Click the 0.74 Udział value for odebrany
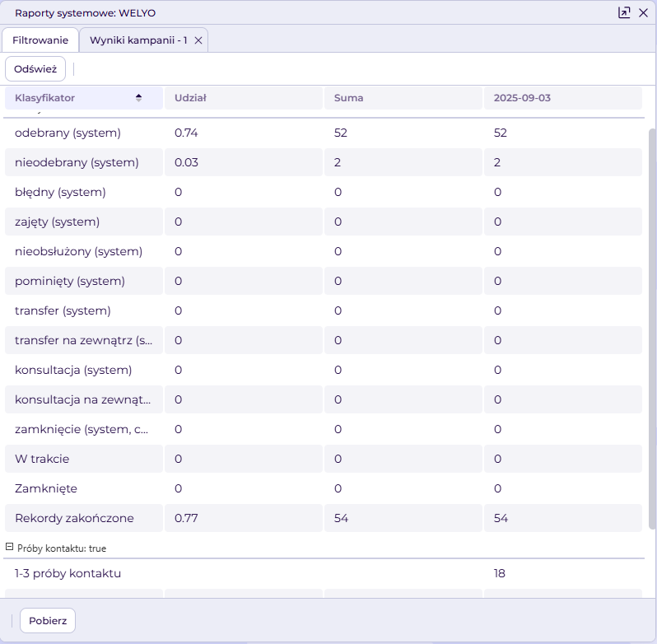The image size is (657, 644). 186,133
